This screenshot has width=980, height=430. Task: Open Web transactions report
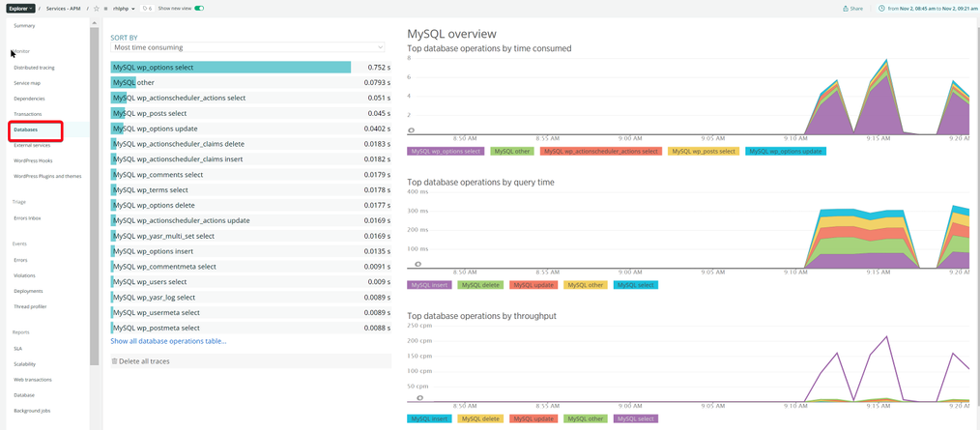(33, 380)
